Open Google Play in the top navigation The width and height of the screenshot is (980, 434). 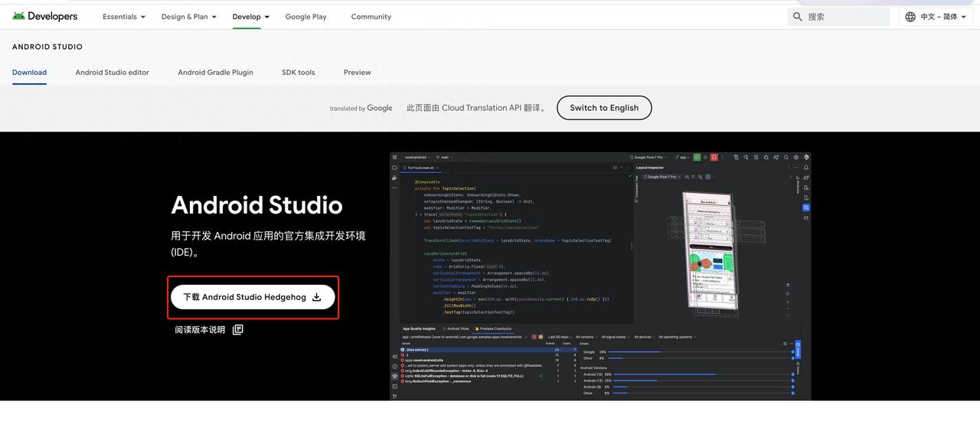click(305, 17)
